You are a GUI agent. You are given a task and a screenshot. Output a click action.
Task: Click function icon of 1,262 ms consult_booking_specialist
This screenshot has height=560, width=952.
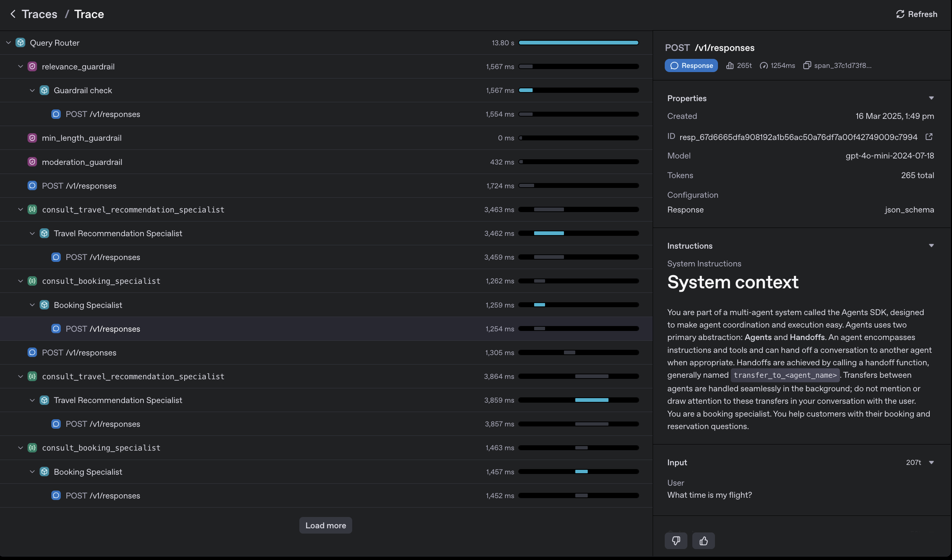pos(32,281)
